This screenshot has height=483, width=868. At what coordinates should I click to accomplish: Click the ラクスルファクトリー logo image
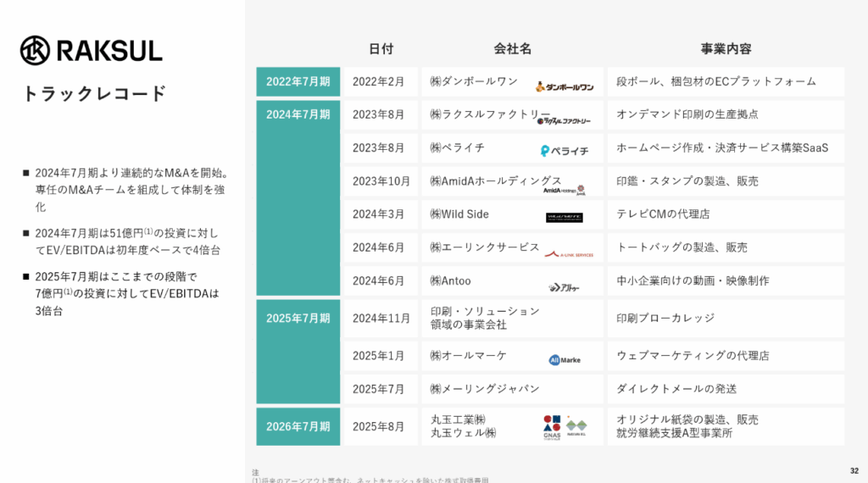point(564,120)
